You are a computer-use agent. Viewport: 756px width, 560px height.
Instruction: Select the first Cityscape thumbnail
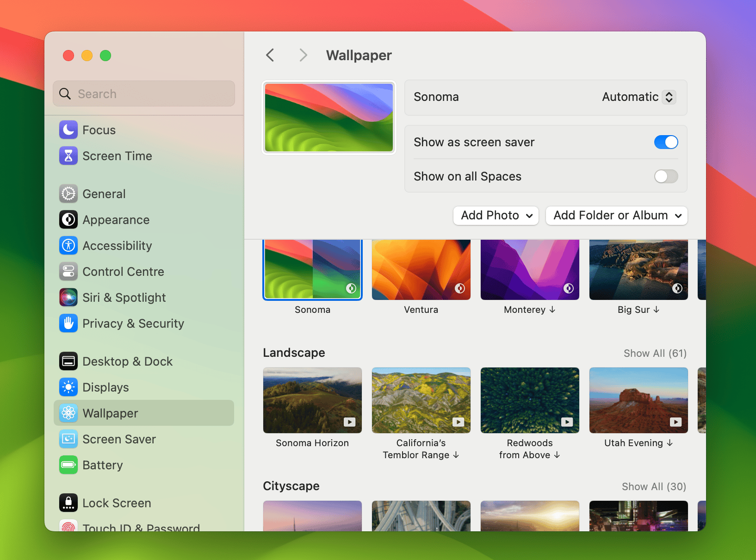pos(313,516)
